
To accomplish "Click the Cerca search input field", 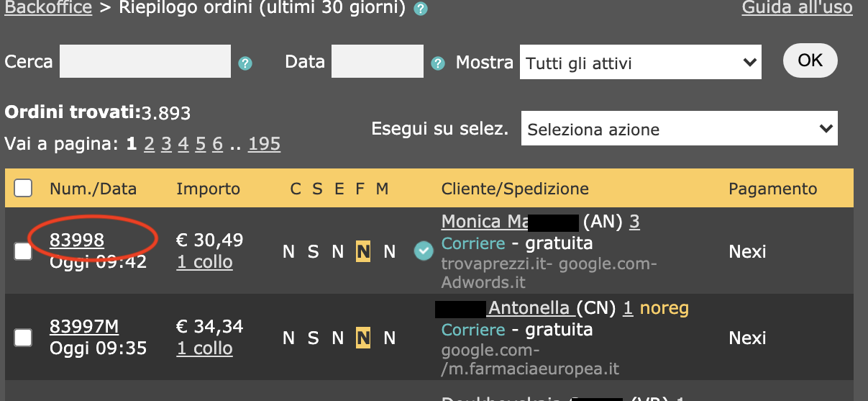I will coord(145,62).
